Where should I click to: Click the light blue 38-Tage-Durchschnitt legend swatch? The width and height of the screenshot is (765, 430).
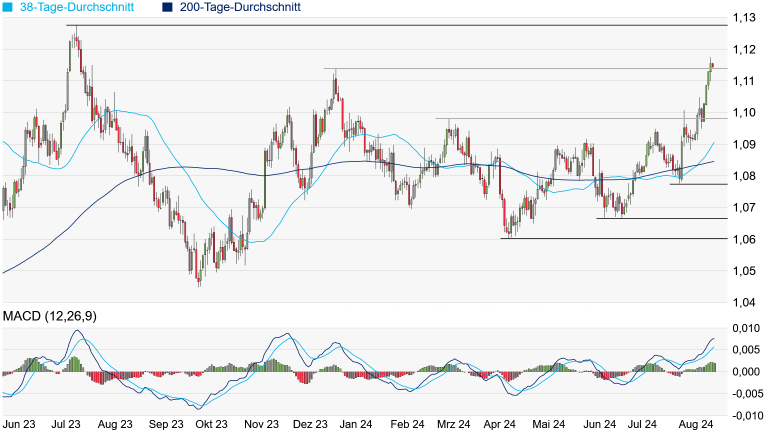[9, 7]
